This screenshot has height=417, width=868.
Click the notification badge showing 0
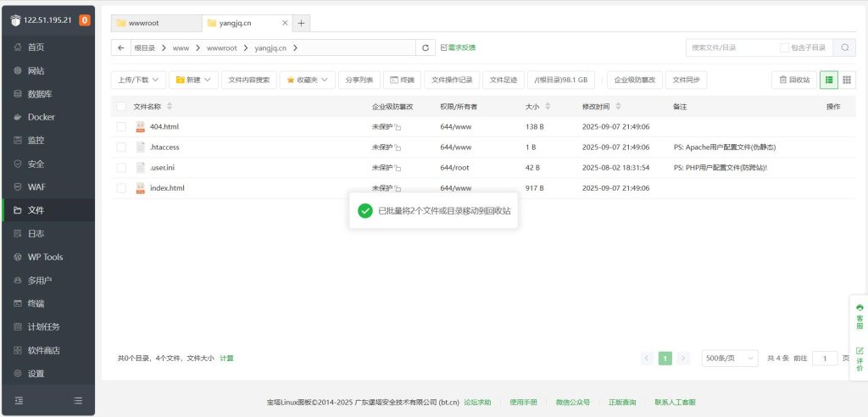click(x=84, y=20)
